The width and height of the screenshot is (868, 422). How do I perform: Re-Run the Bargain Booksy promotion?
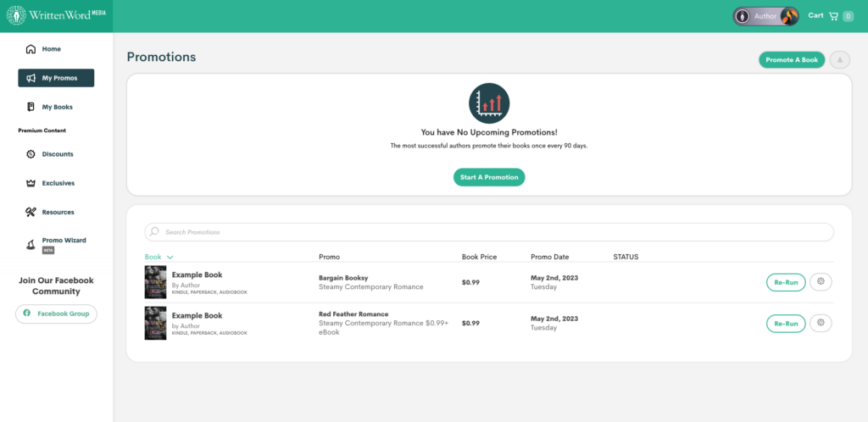click(x=786, y=282)
